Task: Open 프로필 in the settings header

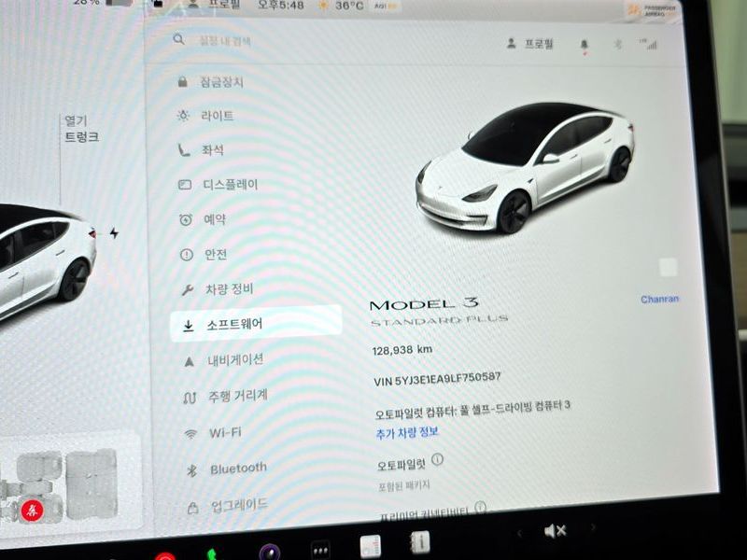Action: click(x=529, y=44)
